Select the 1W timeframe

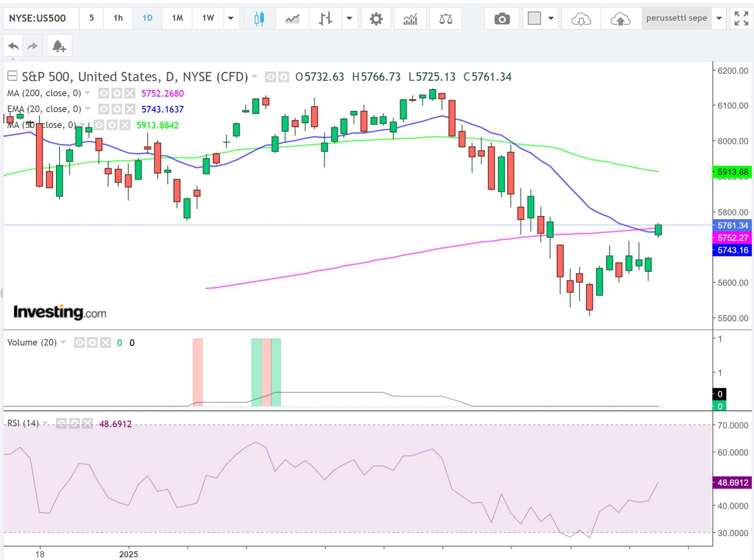(208, 18)
